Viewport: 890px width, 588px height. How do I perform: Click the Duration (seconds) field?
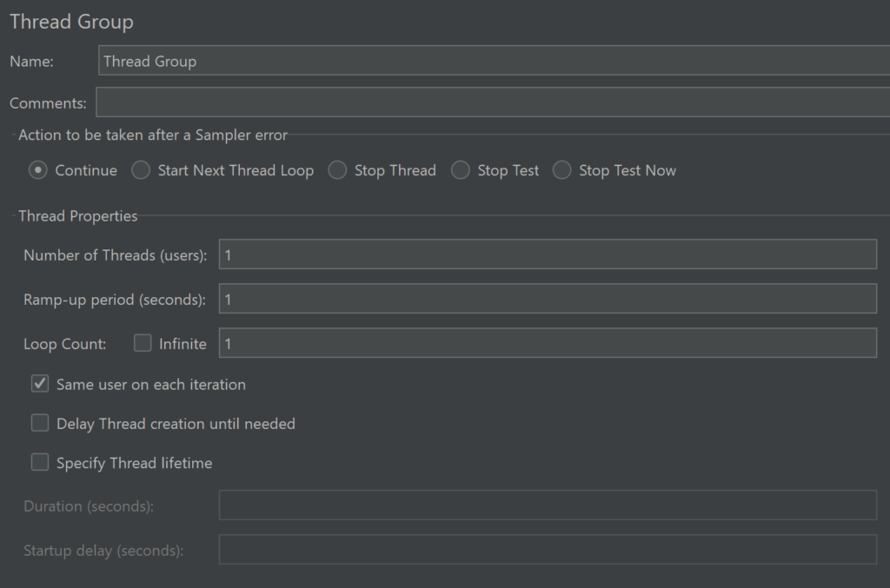548,505
